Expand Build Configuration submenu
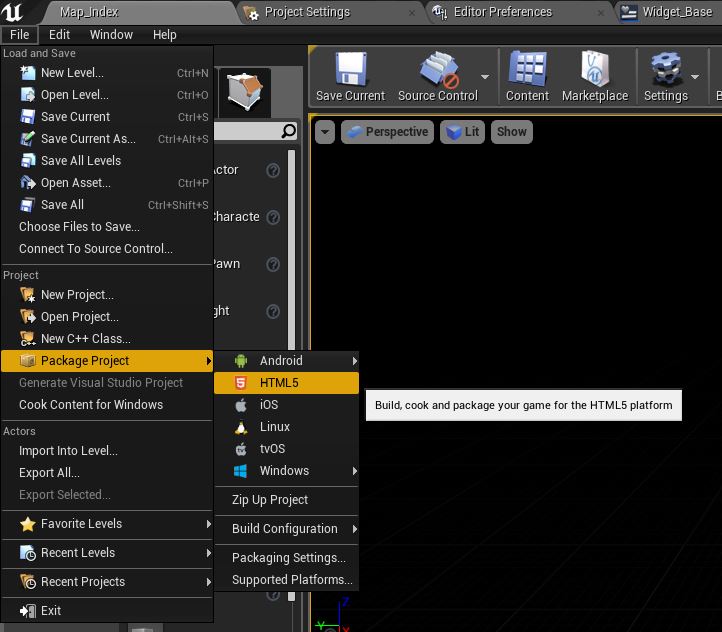 (286, 529)
